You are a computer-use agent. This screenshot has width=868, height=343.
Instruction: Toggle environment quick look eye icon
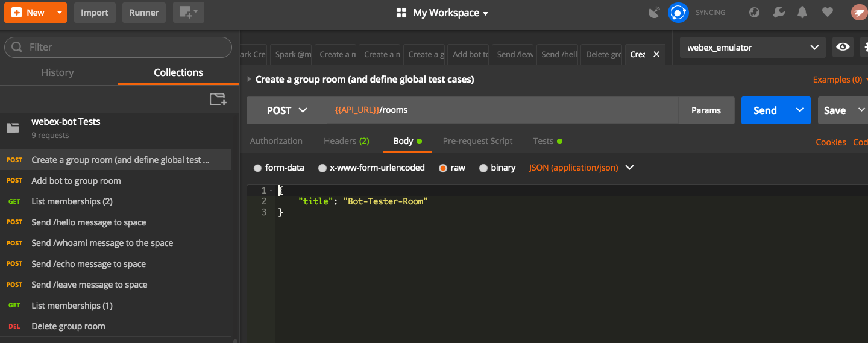[843, 47]
